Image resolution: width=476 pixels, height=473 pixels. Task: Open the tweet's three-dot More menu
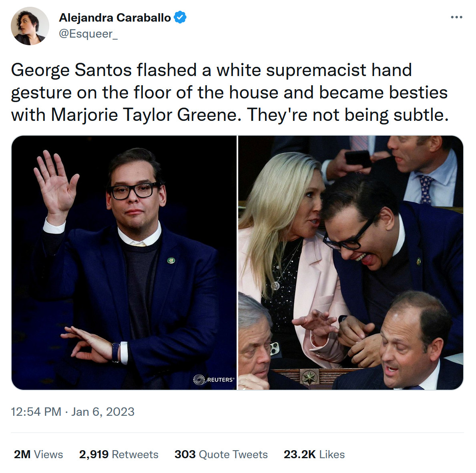[x=456, y=18]
